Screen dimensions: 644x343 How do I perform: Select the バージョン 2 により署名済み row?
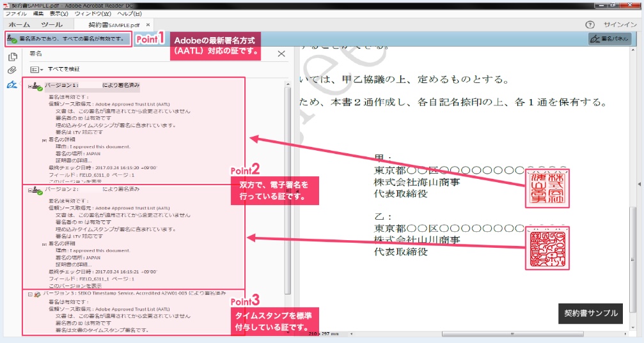click(92, 190)
